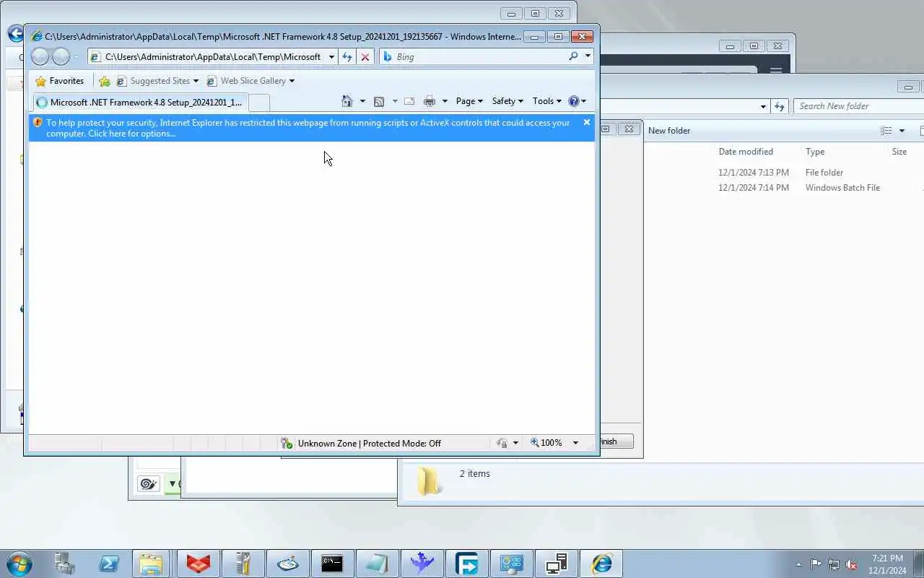This screenshot has width=924, height=578.
Task: Select the Windows Batch File row
Action: pyautogui.click(x=784, y=188)
